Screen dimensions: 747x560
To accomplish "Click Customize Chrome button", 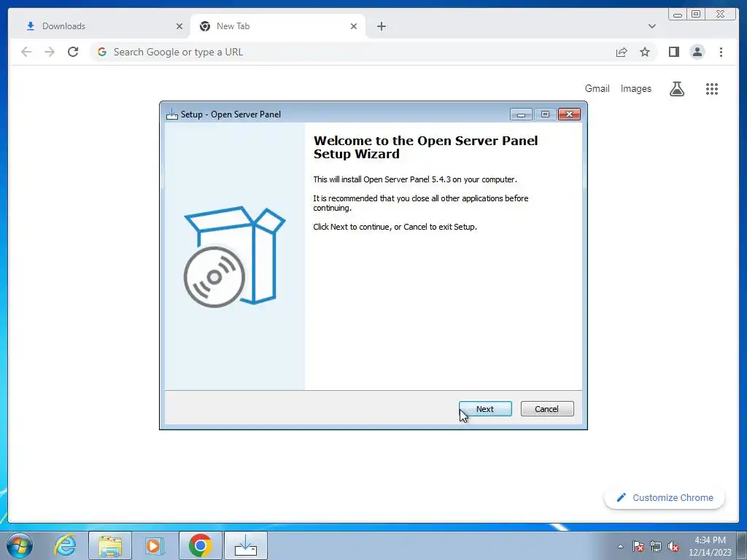I will click(665, 497).
